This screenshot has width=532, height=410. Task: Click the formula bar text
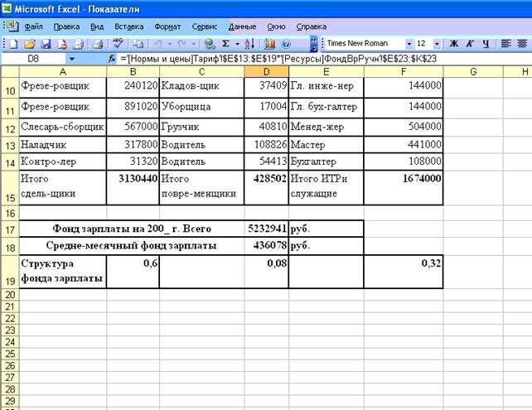click(278, 59)
